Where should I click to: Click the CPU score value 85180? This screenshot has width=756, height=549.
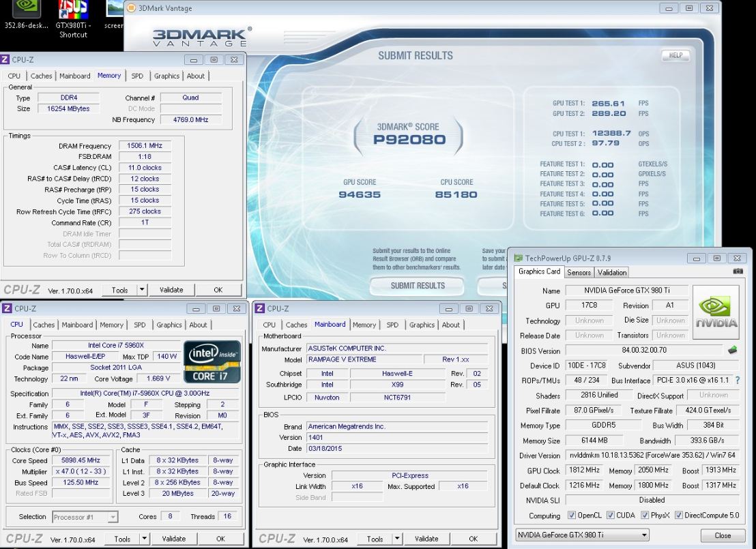point(456,195)
